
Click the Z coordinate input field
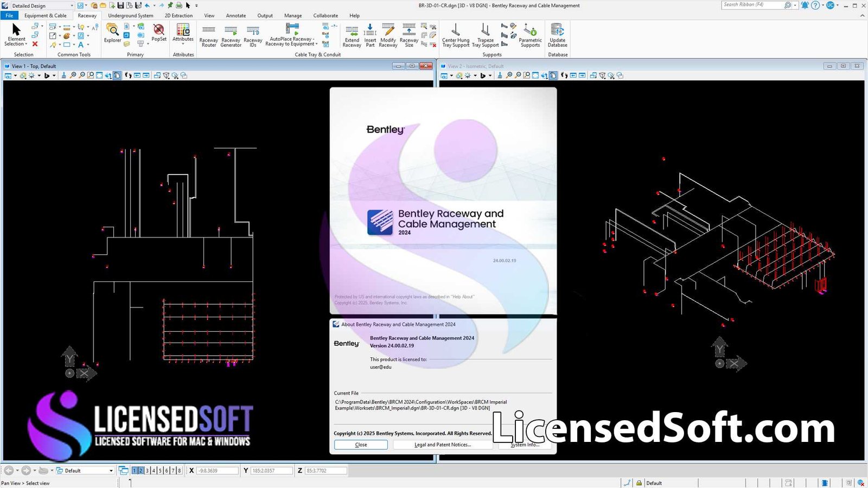pos(325,471)
